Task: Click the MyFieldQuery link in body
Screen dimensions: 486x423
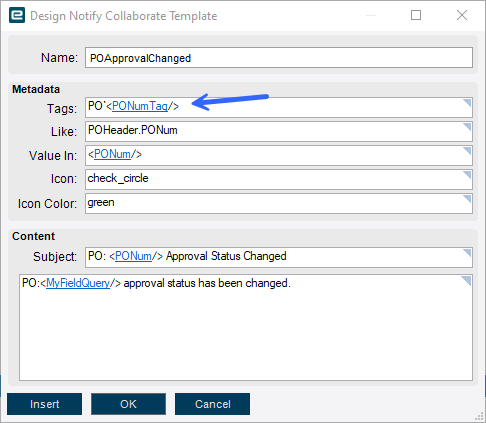Action: [78, 283]
